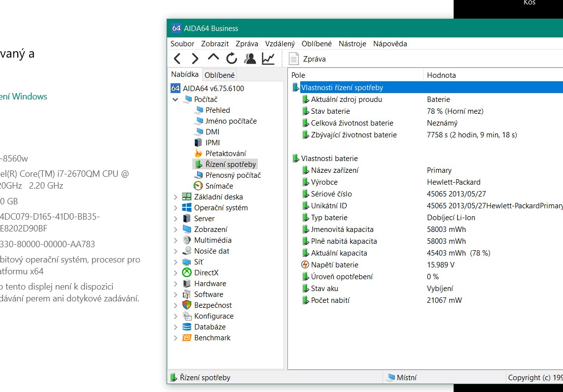Switch to the Oblíbené tab
The height and width of the screenshot is (392, 563).
click(x=219, y=75)
